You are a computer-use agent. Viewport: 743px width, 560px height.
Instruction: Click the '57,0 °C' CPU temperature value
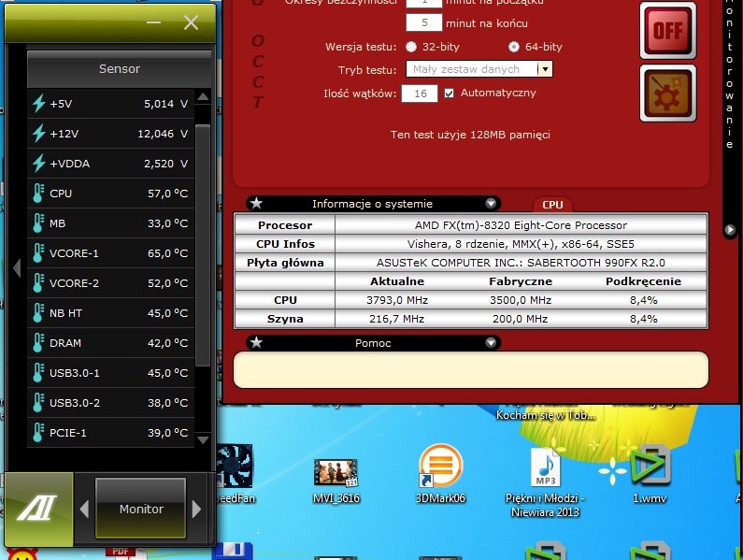coord(167,194)
